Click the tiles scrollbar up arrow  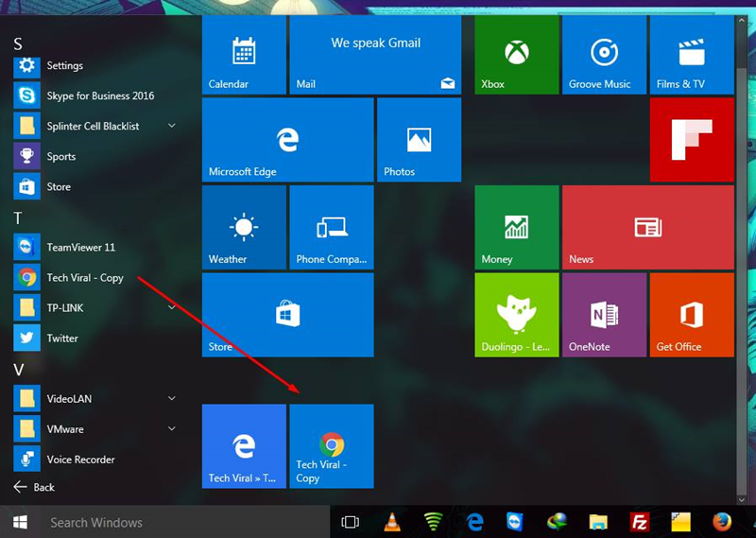(742, 20)
